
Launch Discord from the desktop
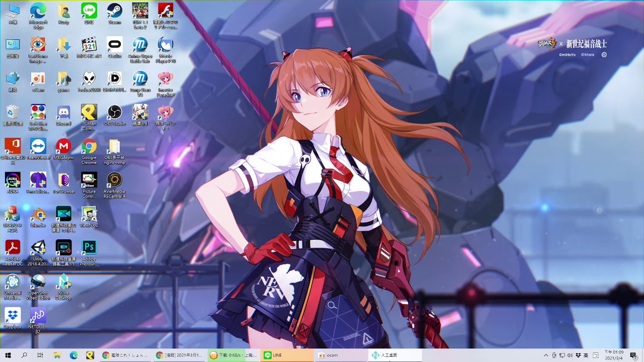(63, 116)
